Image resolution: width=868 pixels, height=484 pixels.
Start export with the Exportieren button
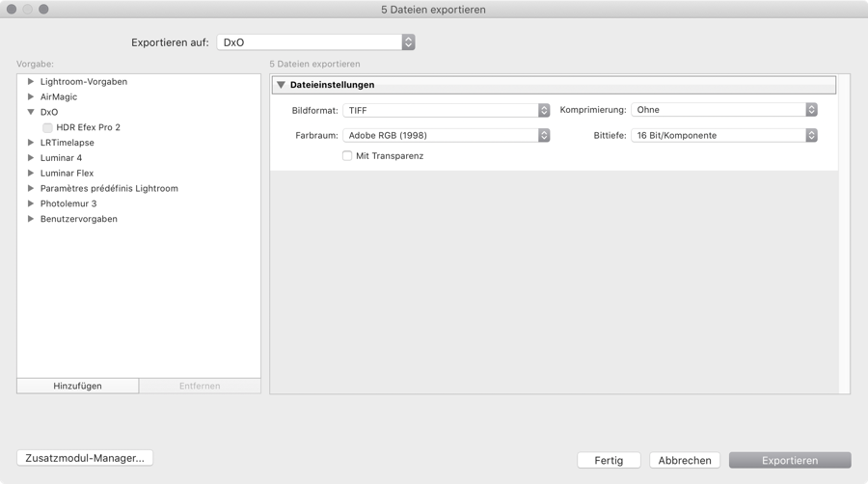point(790,460)
